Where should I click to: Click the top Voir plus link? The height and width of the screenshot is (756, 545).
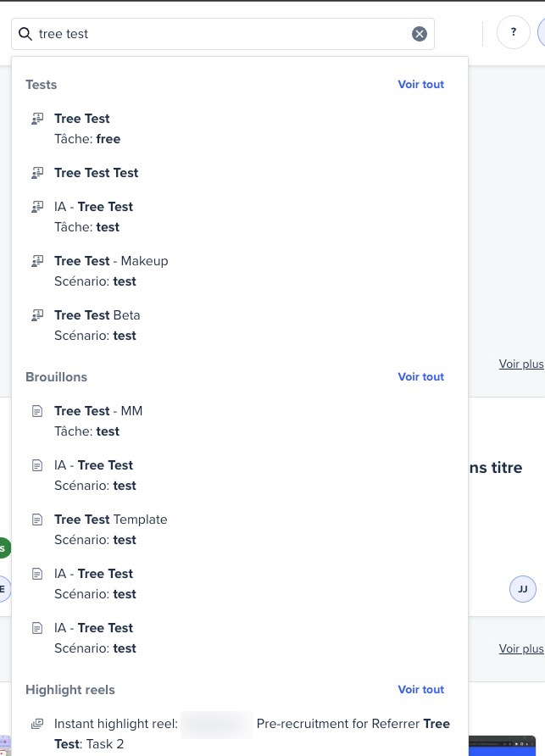coord(521,364)
